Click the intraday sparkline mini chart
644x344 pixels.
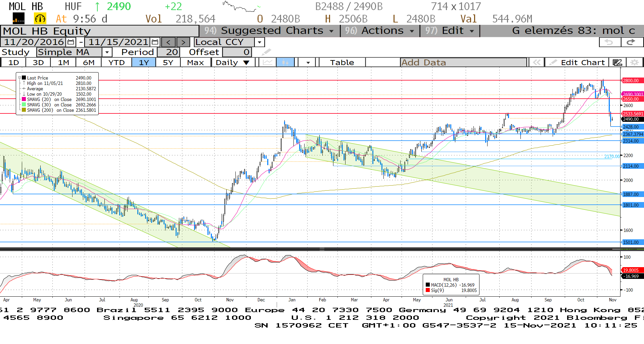coord(241,6)
